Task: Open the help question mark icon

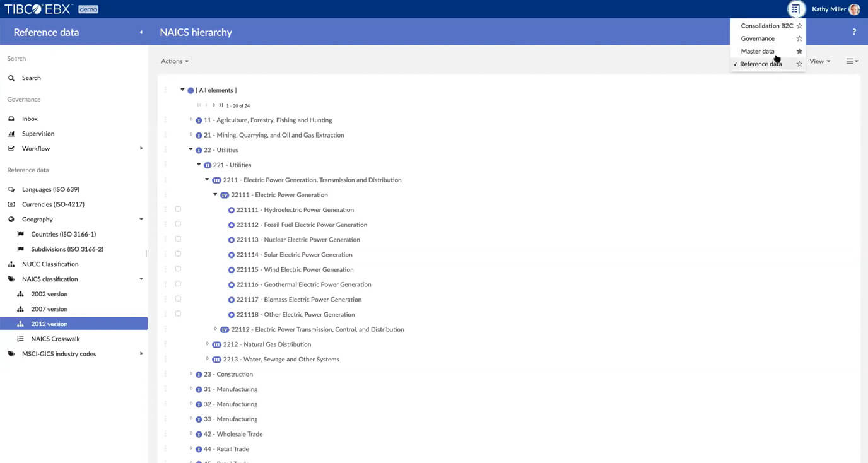Action: pyautogui.click(x=854, y=32)
